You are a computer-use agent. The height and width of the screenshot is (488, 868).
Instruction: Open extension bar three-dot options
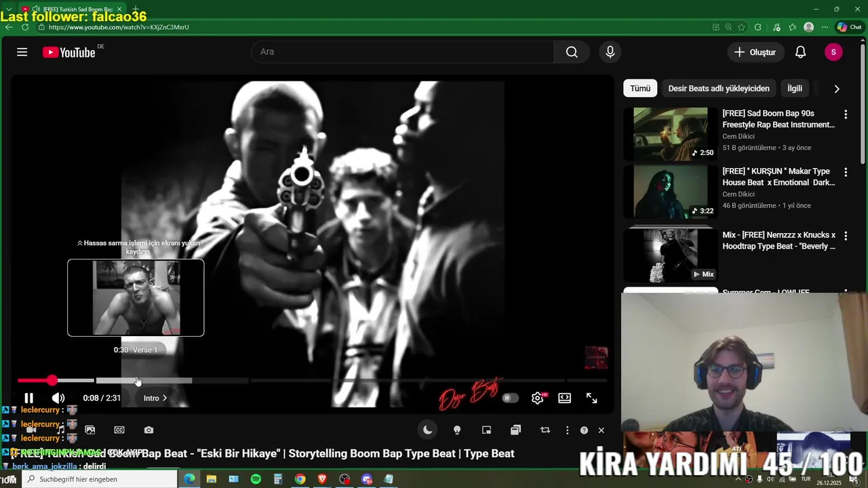pyautogui.click(x=568, y=430)
